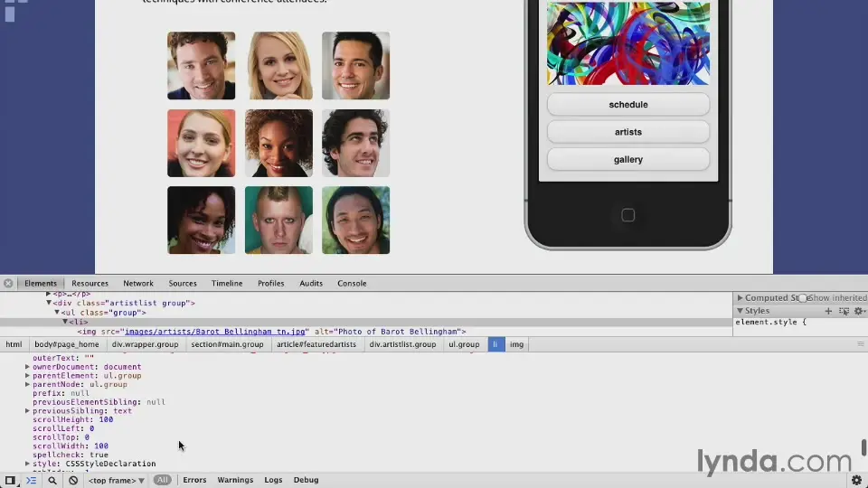Open the top frame dropdown
The width and height of the screenshot is (868, 488).
click(x=116, y=480)
